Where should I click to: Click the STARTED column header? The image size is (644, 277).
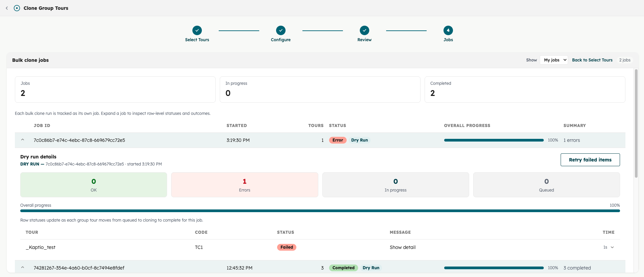tap(237, 126)
